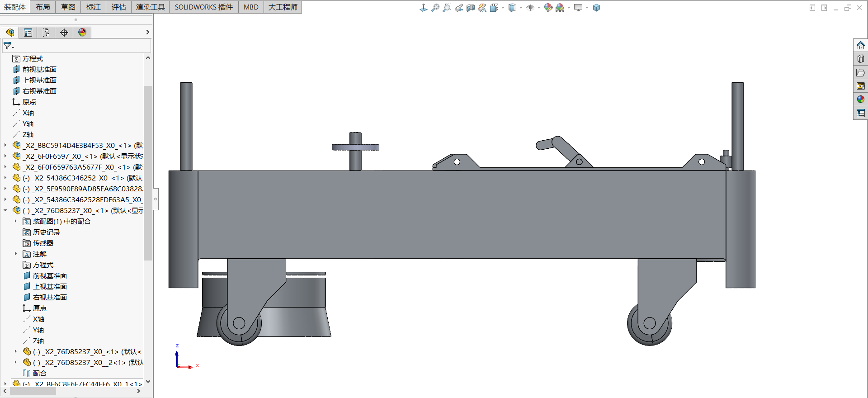This screenshot has width=868, height=398.
Task: Open the Display Style dropdown arrow
Action: pyautogui.click(x=521, y=8)
